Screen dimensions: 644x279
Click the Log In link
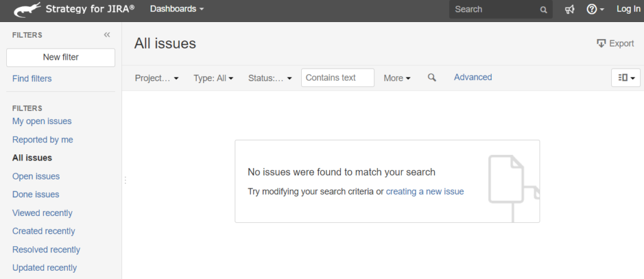point(628,9)
